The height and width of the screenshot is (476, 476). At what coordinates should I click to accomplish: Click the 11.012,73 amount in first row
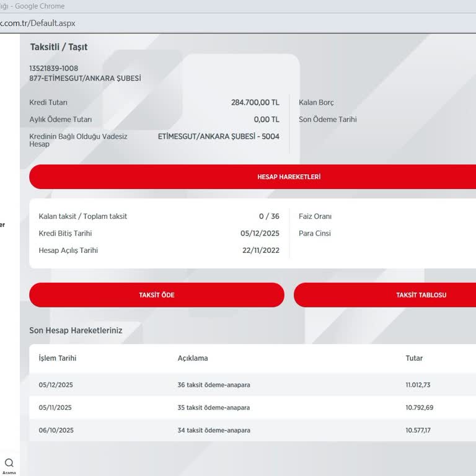[418, 385]
